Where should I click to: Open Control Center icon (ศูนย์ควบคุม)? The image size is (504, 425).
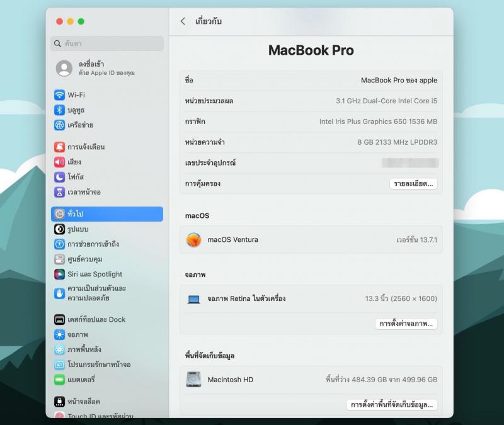tap(59, 259)
